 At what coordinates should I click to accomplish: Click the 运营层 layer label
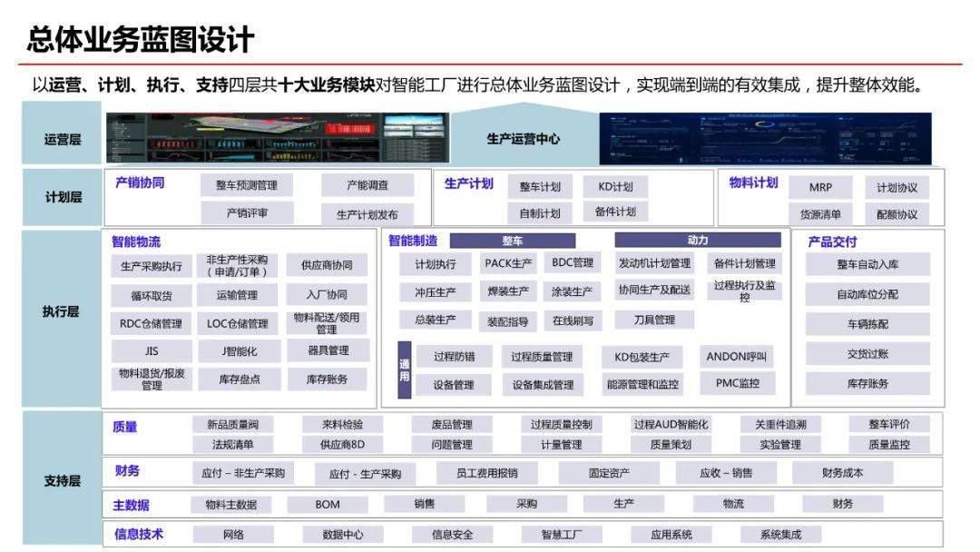click(62, 139)
